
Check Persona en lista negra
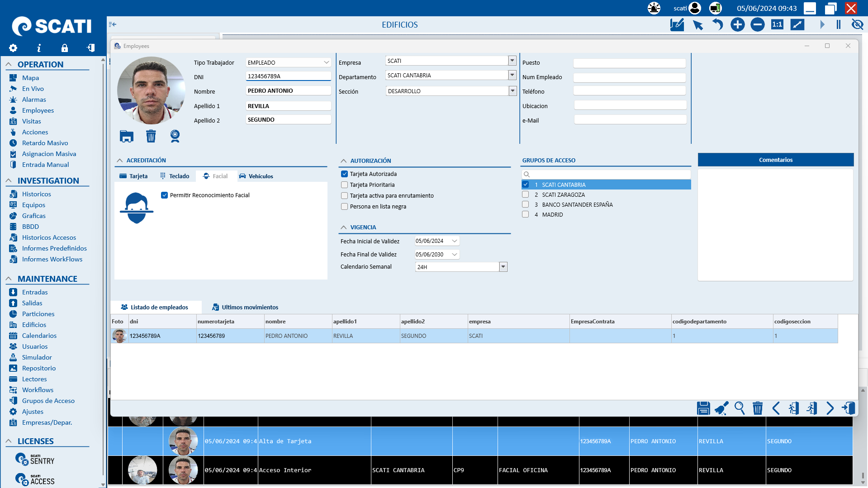(345, 207)
